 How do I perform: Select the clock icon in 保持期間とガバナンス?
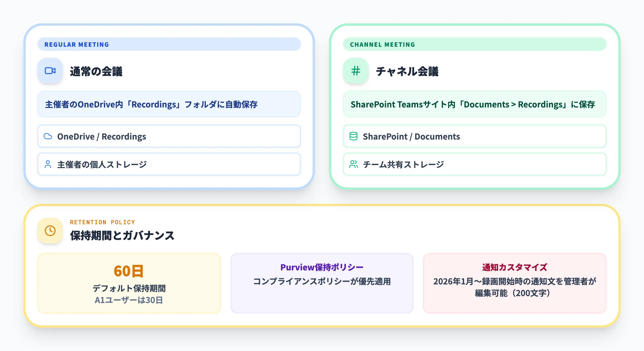point(50,231)
